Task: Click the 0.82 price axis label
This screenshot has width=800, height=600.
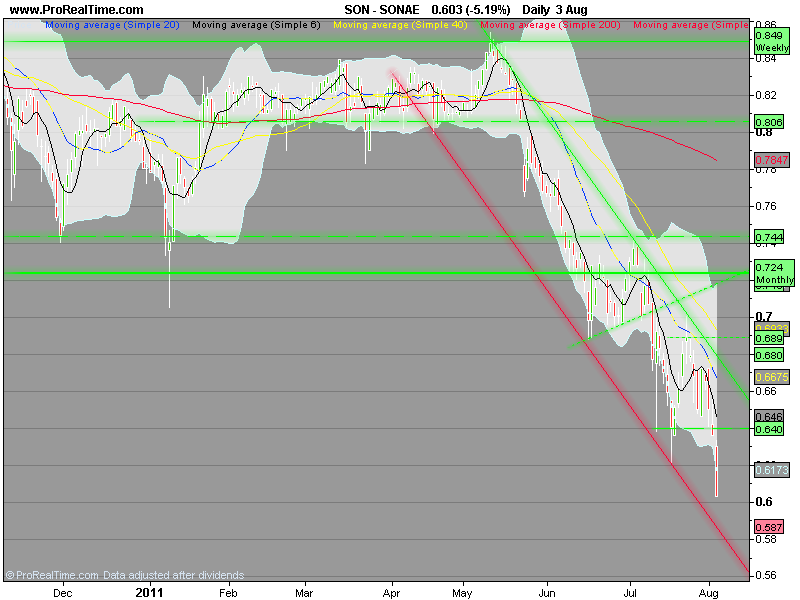Action: (765, 95)
